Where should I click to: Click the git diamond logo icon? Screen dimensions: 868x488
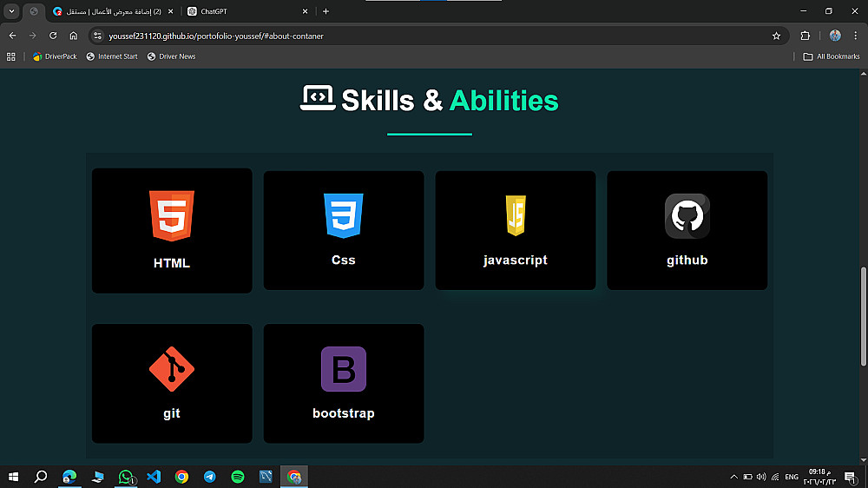point(172,369)
